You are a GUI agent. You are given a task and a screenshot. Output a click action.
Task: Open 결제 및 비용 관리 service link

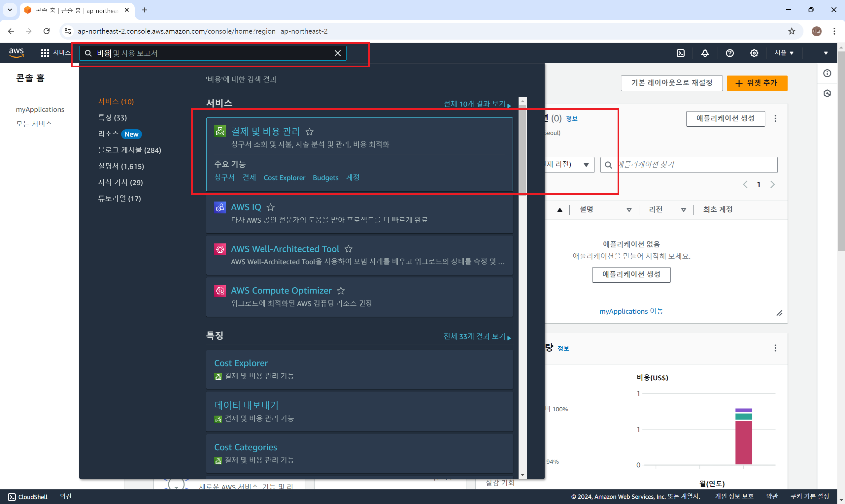point(265,131)
